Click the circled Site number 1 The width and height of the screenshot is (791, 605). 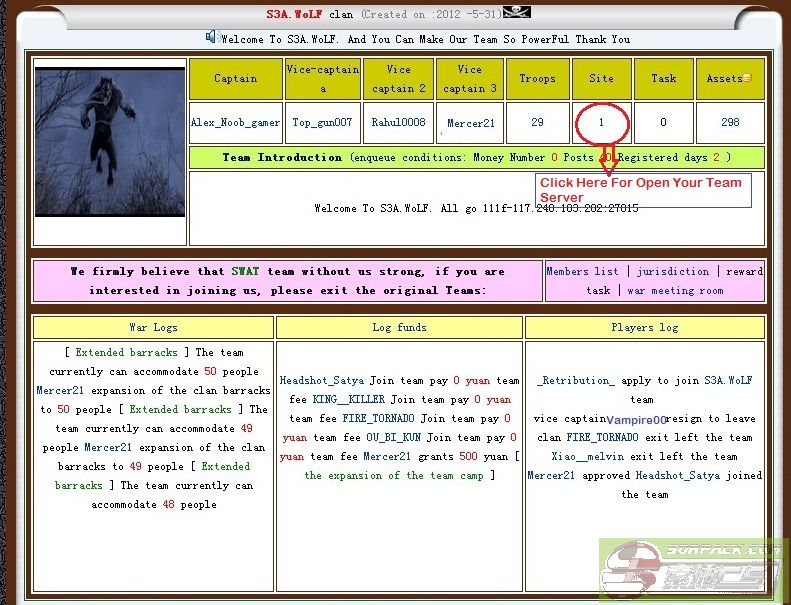coord(601,123)
